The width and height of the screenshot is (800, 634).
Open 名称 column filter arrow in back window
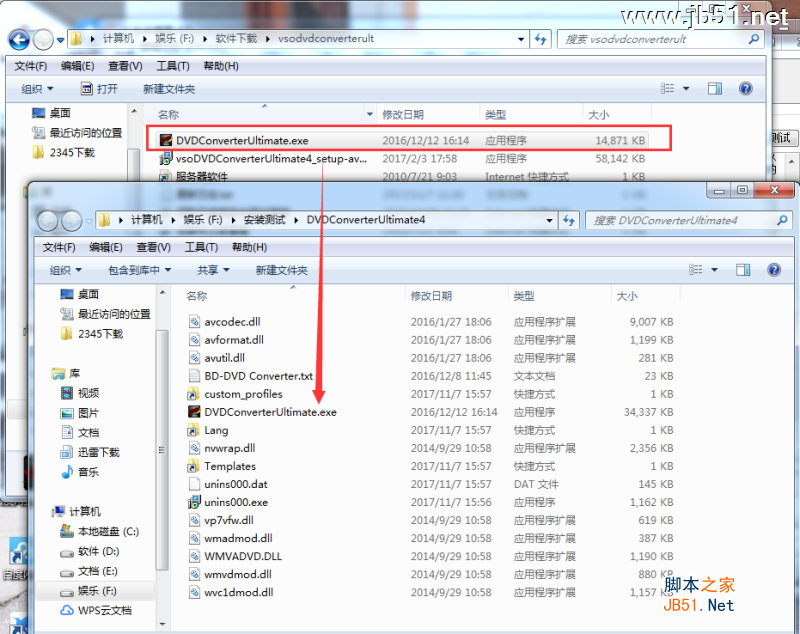pos(370,114)
